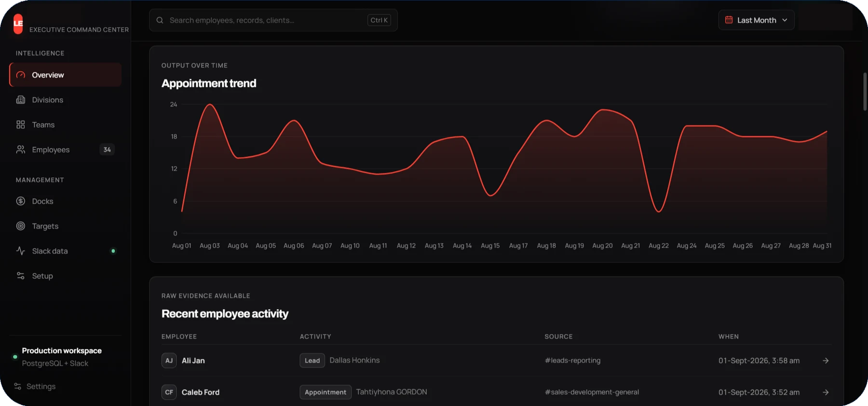The image size is (868, 406).
Task: Click the calendar icon beside Last Month
Action: click(729, 20)
